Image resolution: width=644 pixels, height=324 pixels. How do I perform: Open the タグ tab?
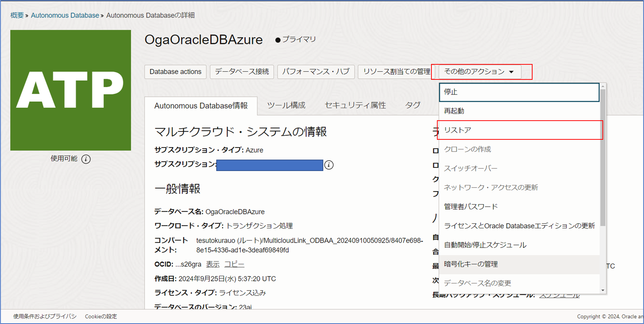point(413,106)
